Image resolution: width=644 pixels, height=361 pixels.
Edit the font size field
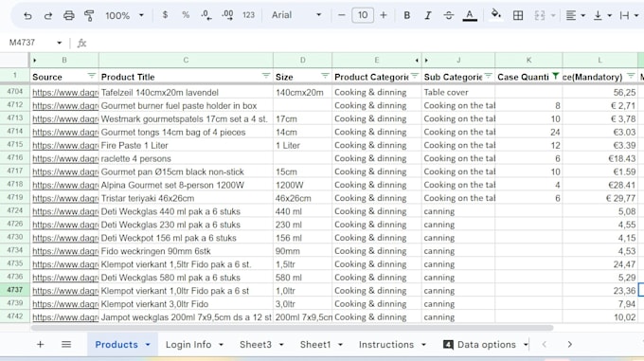[x=363, y=15]
